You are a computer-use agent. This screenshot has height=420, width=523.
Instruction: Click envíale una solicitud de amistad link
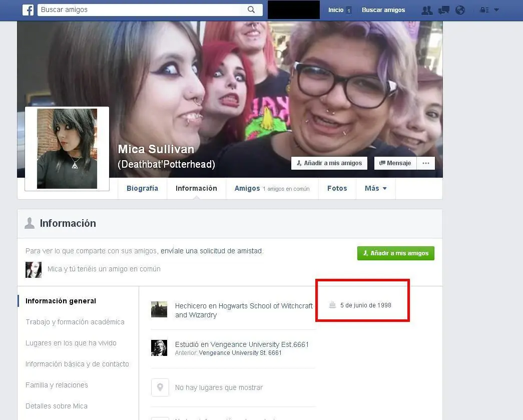click(x=212, y=251)
